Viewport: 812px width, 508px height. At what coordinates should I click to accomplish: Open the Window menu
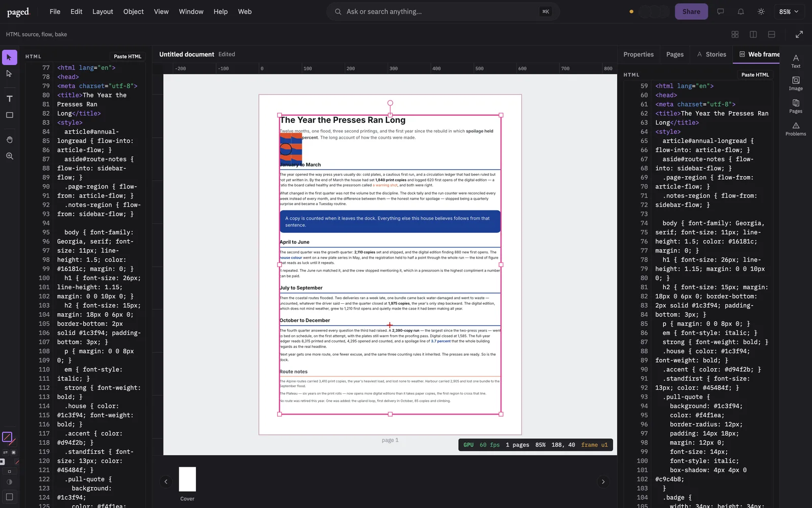pos(191,12)
